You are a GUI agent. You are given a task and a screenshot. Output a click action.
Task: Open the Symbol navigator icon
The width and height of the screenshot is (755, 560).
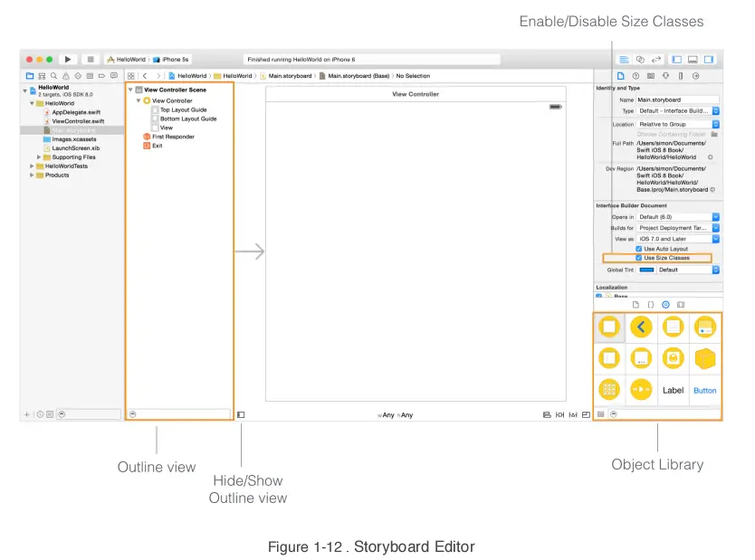click(x=42, y=75)
